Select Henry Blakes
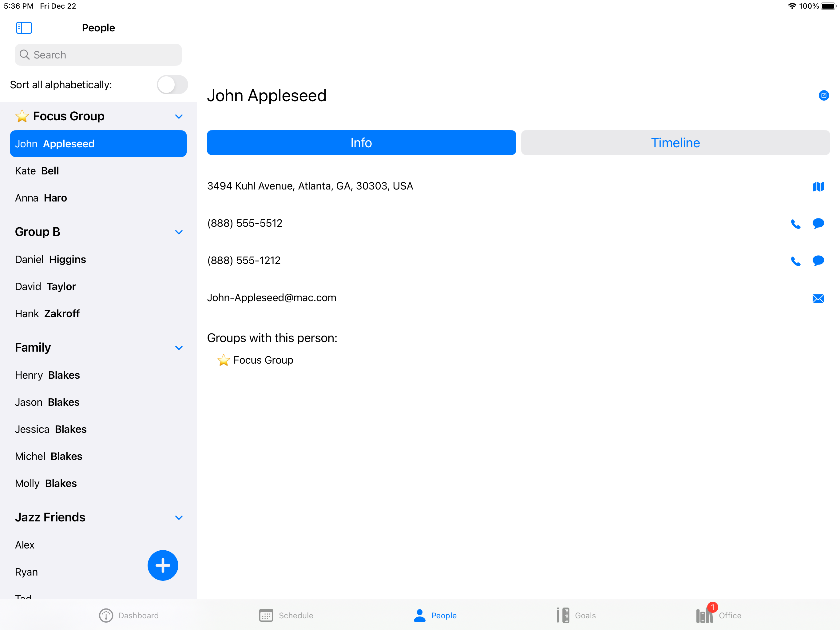The image size is (840, 630). pyautogui.click(x=98, y=375)
